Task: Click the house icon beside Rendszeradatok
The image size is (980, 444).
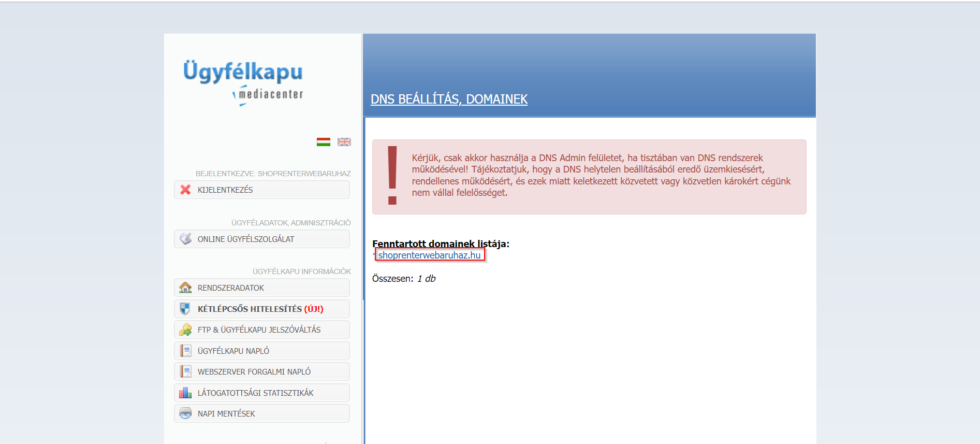Action: click(x=185, y=288)
